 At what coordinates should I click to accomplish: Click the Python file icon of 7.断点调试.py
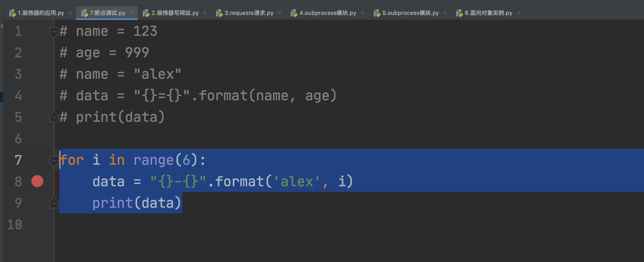pyautogui.click(x=84, y=13)
